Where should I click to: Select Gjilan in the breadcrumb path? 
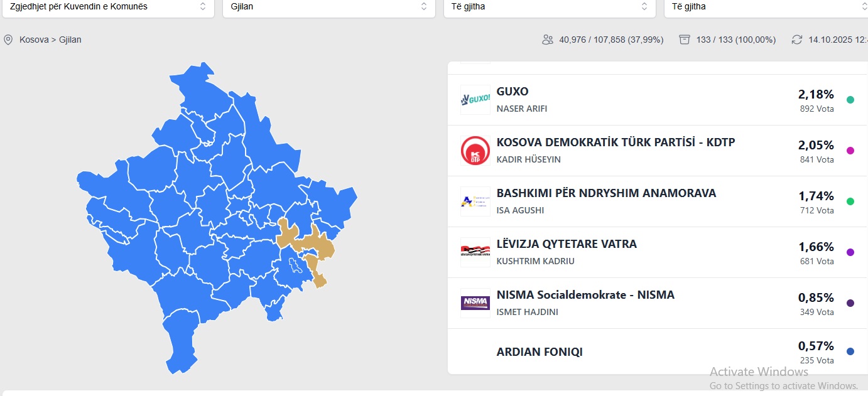click(70, 40)
